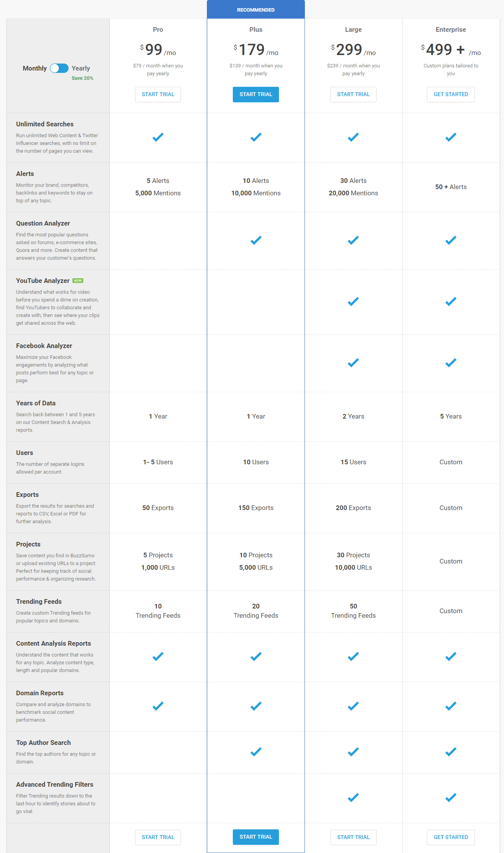Click the Alerts feature row heading
This screenshot has width=504, height=853.
24,174
